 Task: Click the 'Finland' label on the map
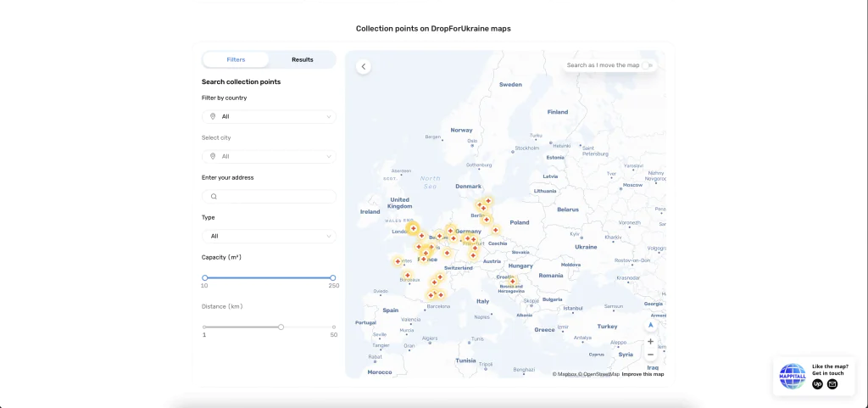point(558,112)
